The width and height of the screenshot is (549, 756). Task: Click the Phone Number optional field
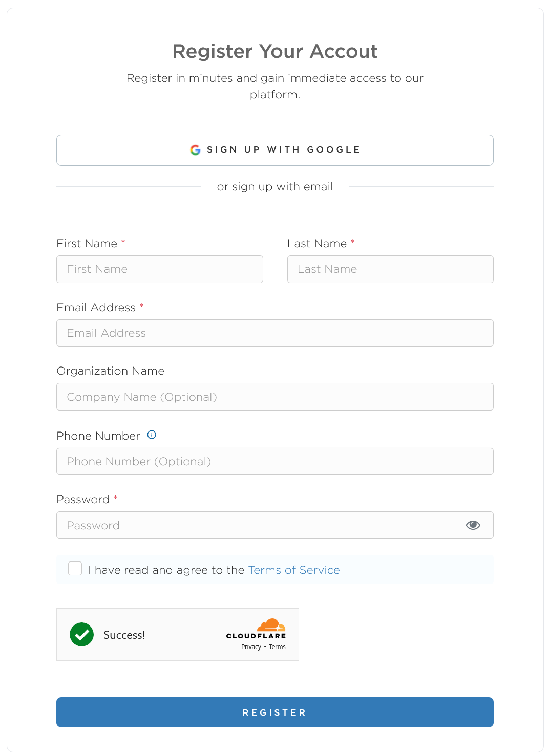click(x=274, y=461)
